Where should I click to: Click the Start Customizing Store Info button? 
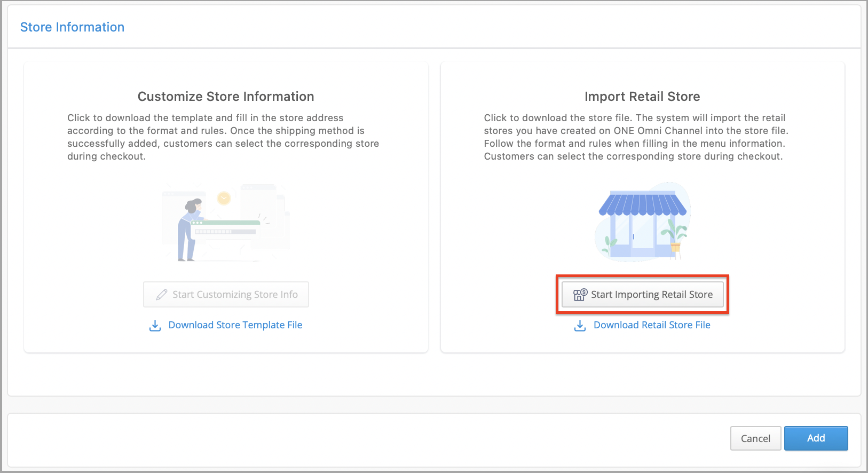pos(226,295)
